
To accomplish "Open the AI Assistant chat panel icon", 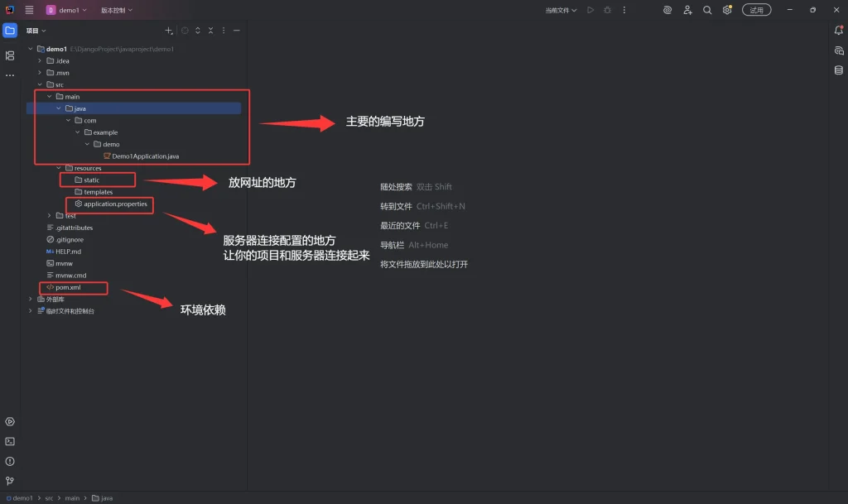I will (838, 50).
